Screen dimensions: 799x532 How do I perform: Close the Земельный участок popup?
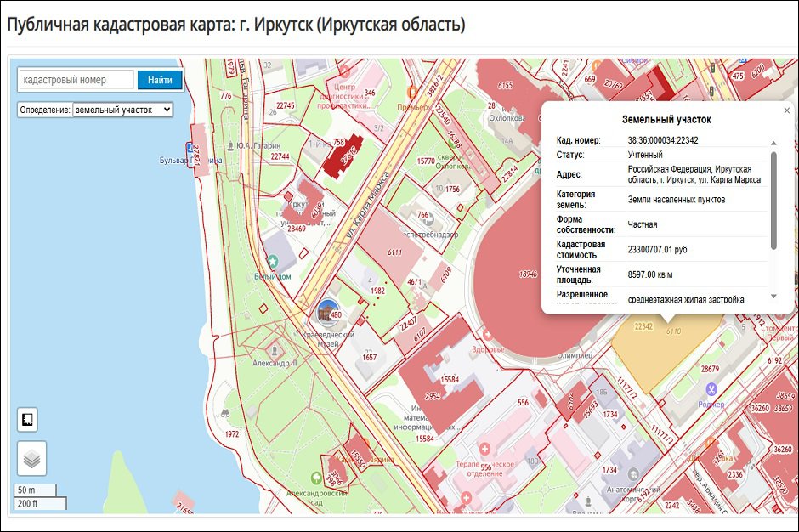tap(787, 110)
